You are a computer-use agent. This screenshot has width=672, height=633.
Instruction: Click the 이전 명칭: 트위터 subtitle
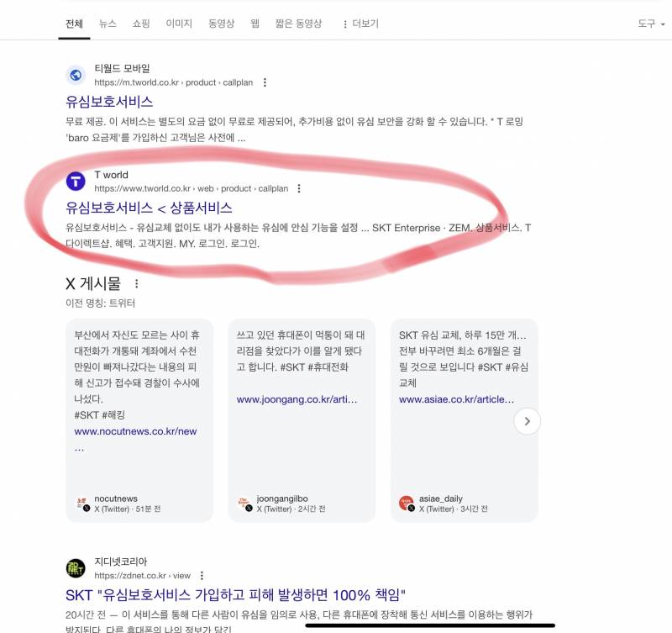tap(100, 303)
